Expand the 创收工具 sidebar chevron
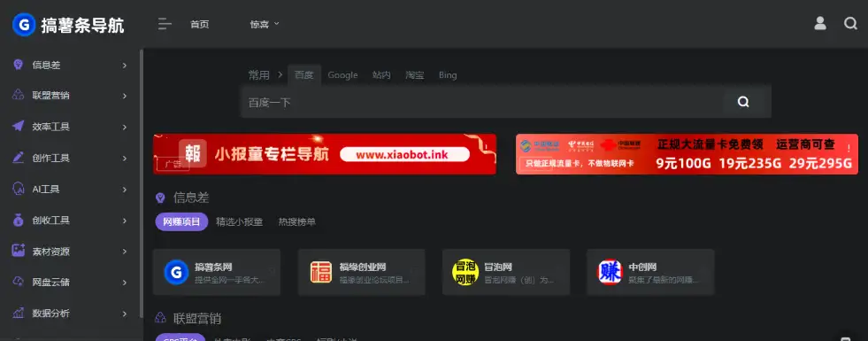 [125, 221]
